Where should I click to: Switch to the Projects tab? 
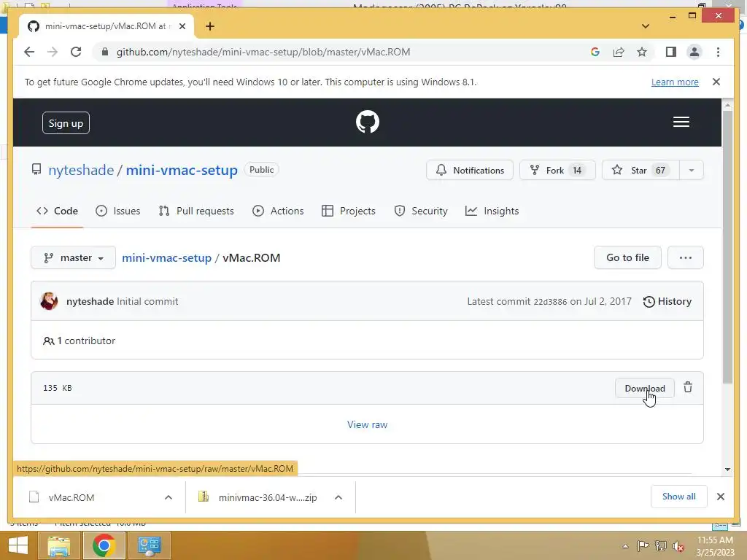tap(348, 211)
